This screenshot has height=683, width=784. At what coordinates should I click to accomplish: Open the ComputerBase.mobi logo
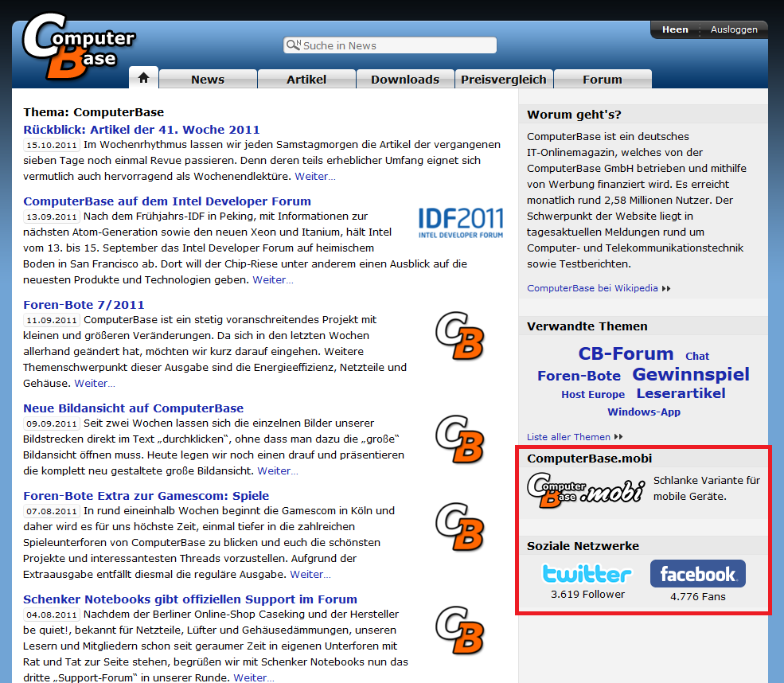[586, 490]
